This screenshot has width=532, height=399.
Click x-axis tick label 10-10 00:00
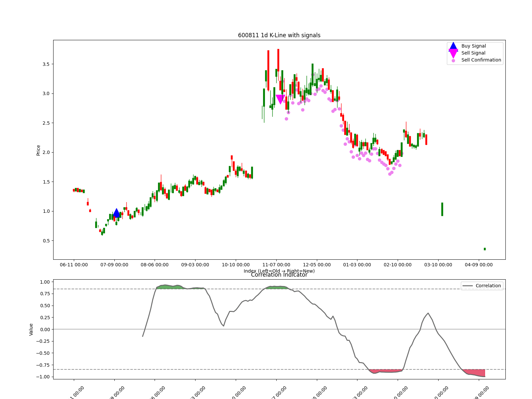click(x=236, y=265)
